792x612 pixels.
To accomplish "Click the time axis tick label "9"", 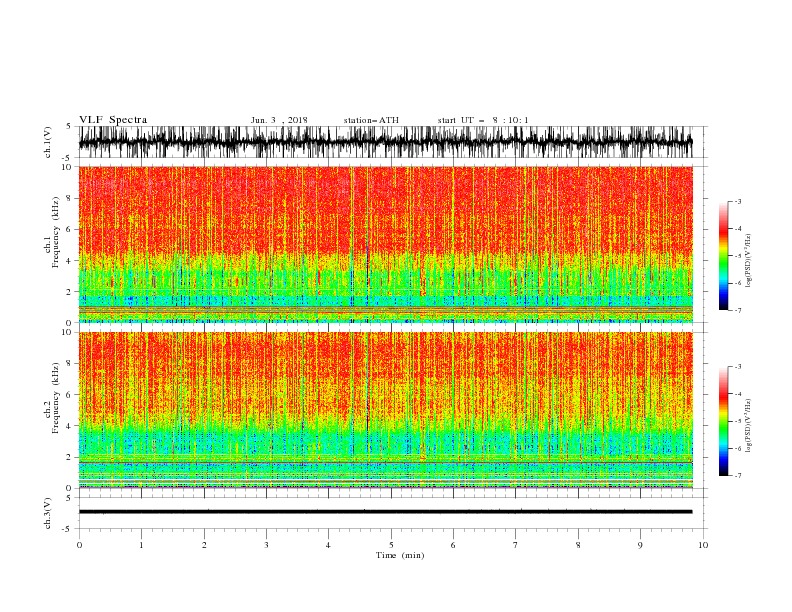I will click(640, 545).
